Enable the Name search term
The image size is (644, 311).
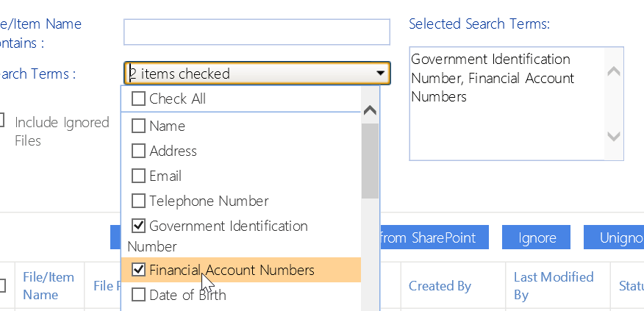(138, 126)
